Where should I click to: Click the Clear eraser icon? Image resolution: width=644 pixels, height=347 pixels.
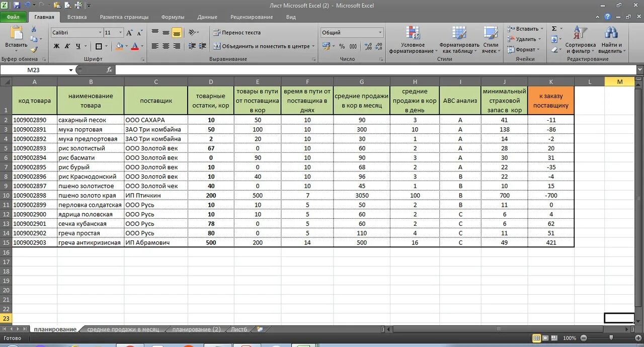coord(554,50)
